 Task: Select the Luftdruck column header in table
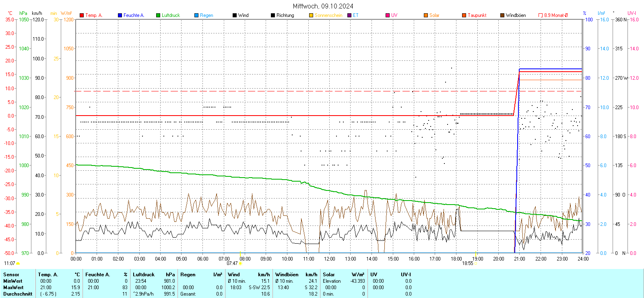(144, 275)
